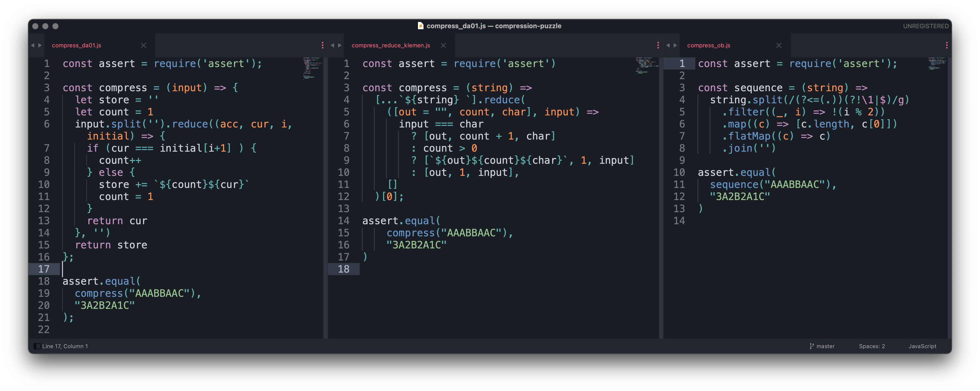
Task: Open the middle pane tab options menu dots
Action: point(658,45)
